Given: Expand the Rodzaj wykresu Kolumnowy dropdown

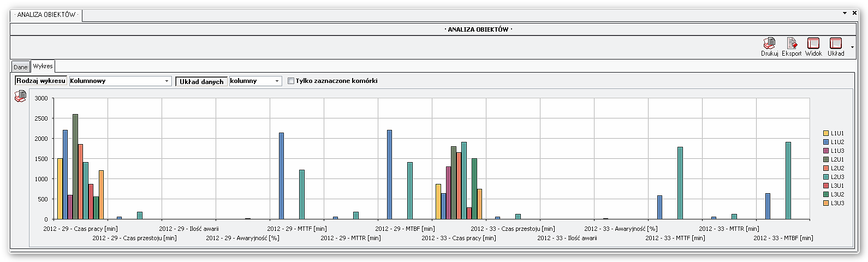Looking at the screenshot, I should click(x=167, y=81).
